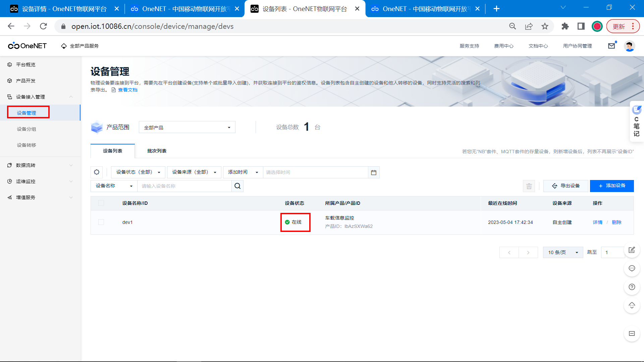This screenshot has width=644, height=362.
Task: Click the search magnifier icon for device name
Action: (237, 186)
